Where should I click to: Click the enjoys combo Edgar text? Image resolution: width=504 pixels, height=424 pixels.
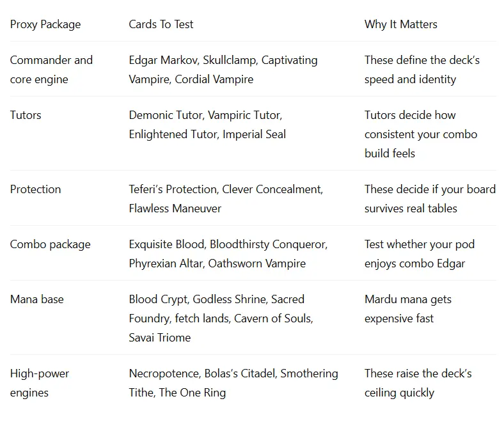(x=414, y=263)
